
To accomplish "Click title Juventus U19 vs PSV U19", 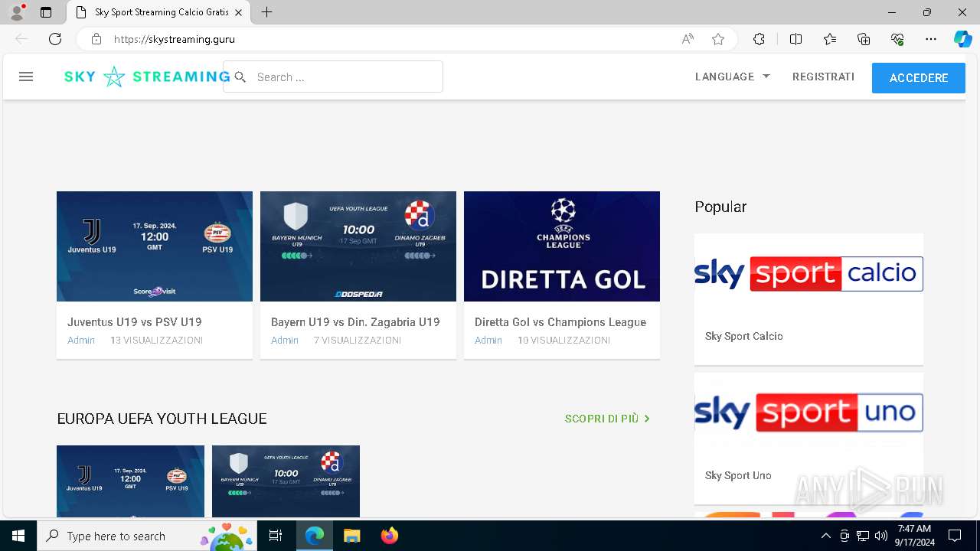I will pos(135,322).
